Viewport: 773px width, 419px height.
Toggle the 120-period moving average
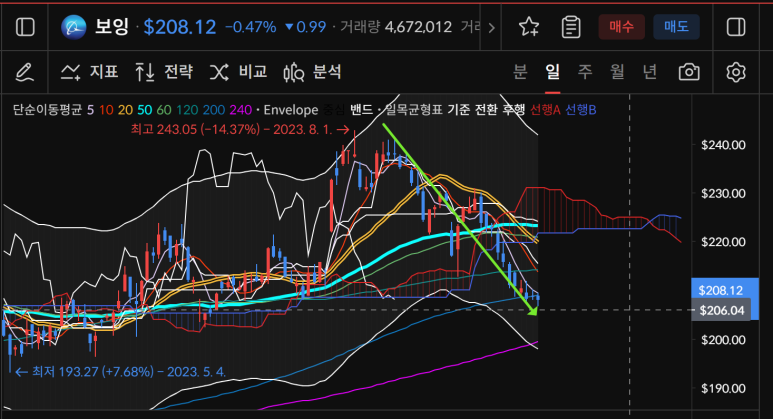(187, 109)
